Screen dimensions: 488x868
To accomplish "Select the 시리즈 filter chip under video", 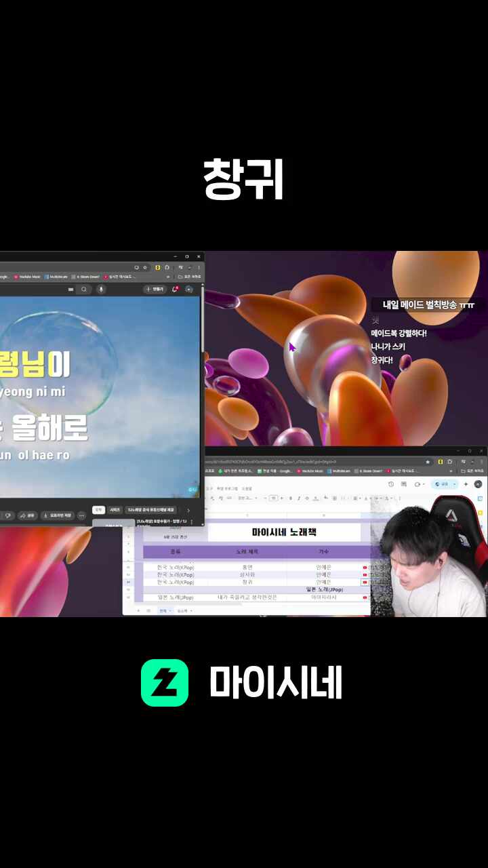I will 115,510.
